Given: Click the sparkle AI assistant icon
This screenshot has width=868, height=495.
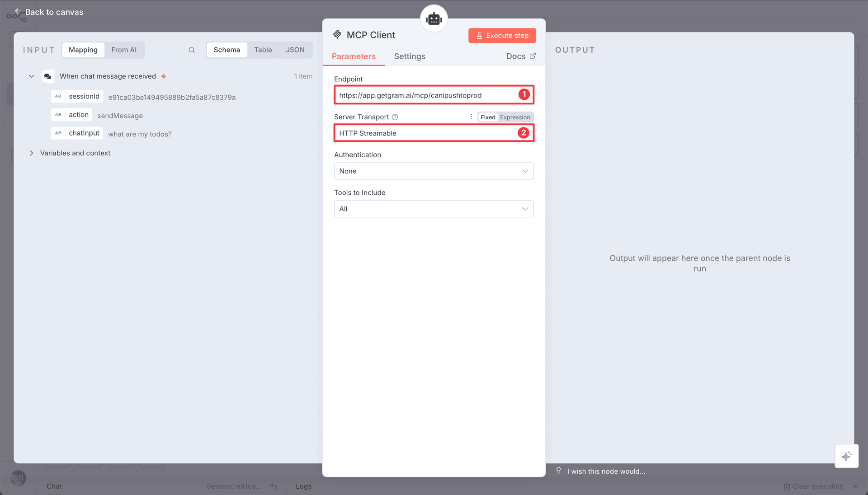Looking at the screenshot, I should click(x=846, y=456).
